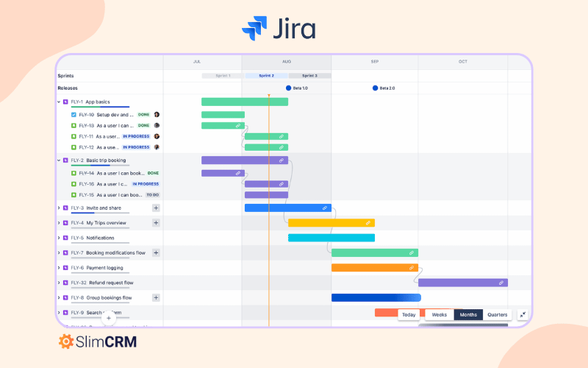Click the assignee avatar on FLY-10
The height and width of the screenshot is (368, 588).
157,115
